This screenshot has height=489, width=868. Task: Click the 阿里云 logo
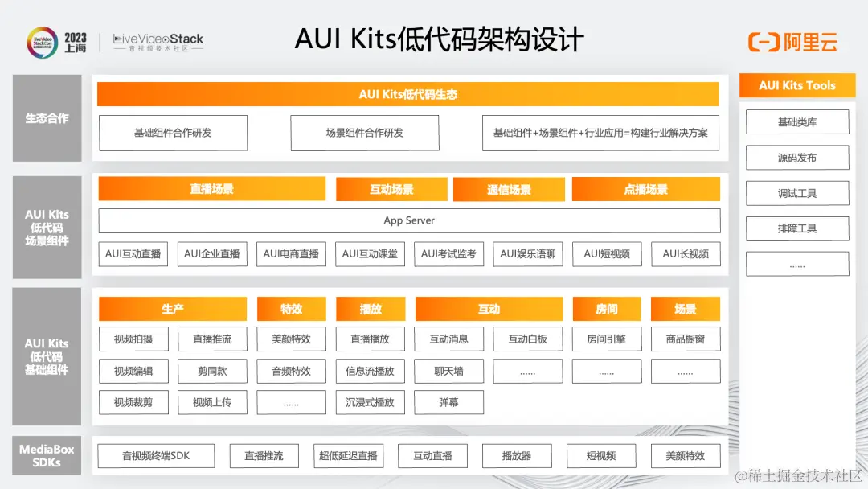click(792, 42)
